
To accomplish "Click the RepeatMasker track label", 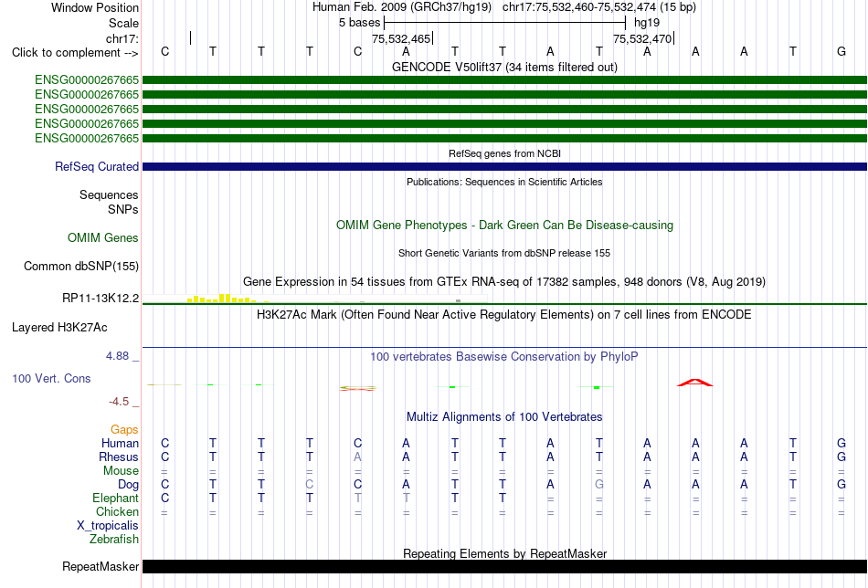I will (101, 566).
